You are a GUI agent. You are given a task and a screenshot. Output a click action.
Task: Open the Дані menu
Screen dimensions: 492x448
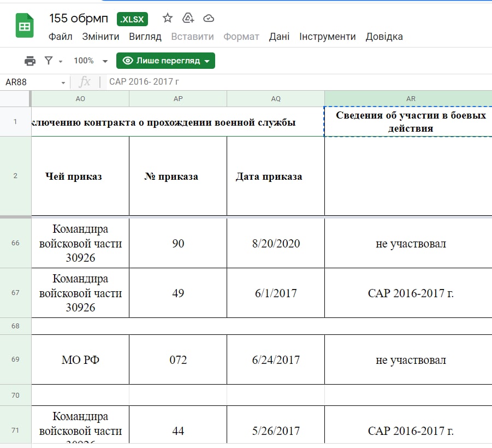click(x=279, y=37)
